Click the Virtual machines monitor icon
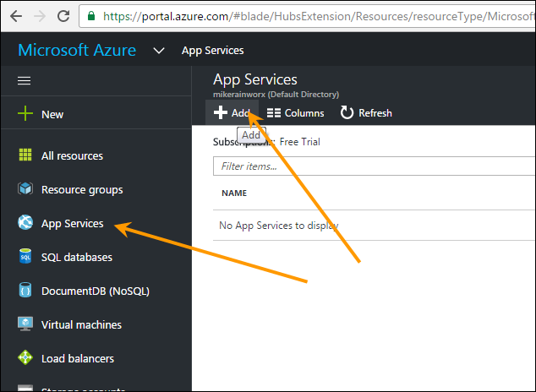This screenshot has height=392, width=536. 25,324
